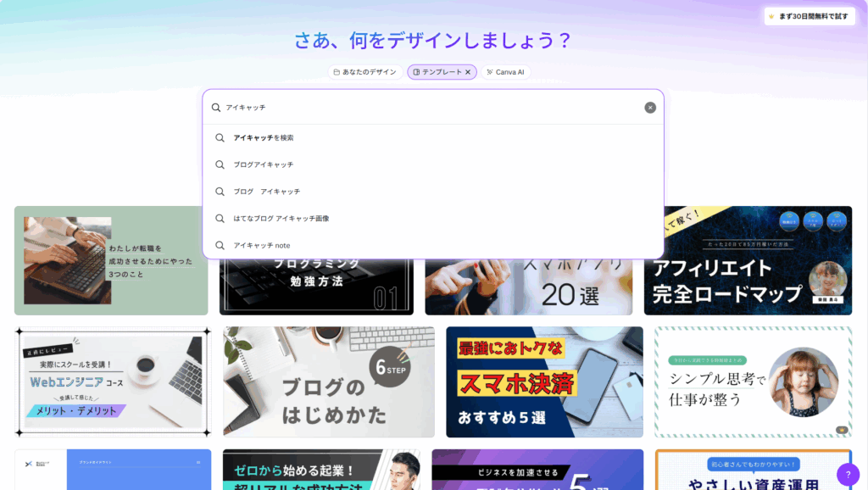This screenshot has height=490, width=868.
Task: Click the crown icon on シンプル思考 template
Action: coord(842,430)
